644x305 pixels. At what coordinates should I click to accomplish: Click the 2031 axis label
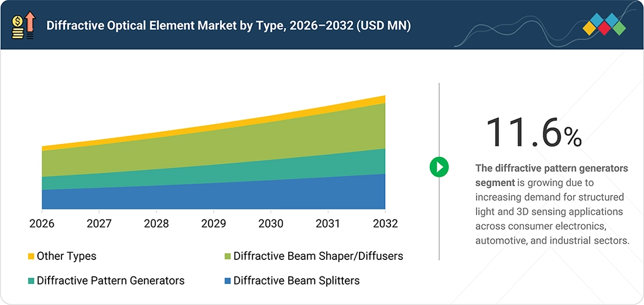(x=328, y=224)
